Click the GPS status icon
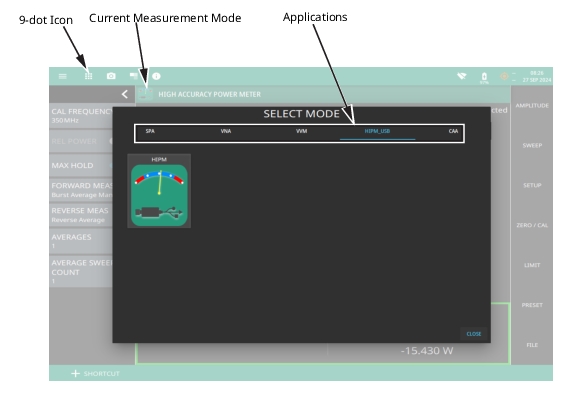This screenshot has width=563, height=394. tap(504, 76)
